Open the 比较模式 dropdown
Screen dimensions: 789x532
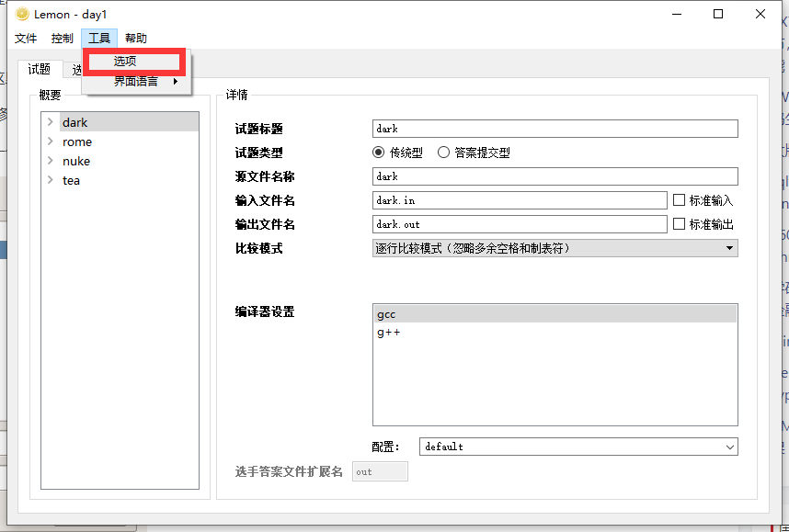coord(555,248)
